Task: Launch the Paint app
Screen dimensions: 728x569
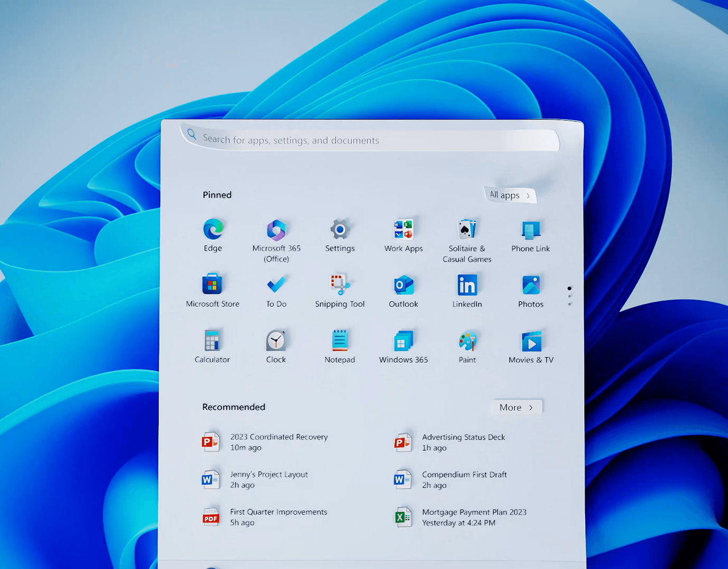Action: pyautogui.click(x=467, y=341)
